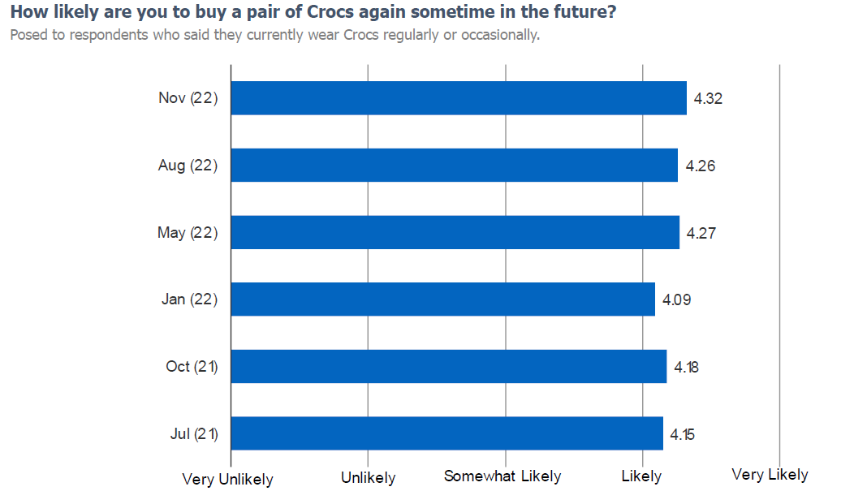Select the "Jan (22)" category label
The height and width of the screenshot is (504, 867).
[190, 299]
